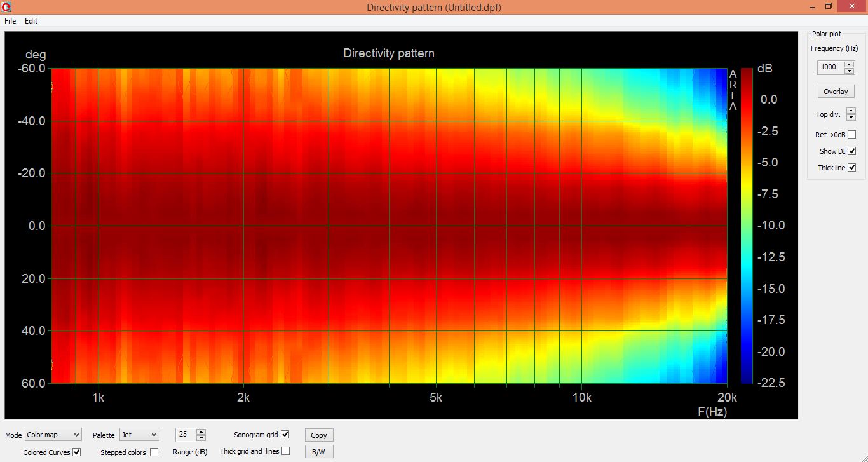This screenshot has height=462, width=868.
Task: Open the Mode dropdown showing Color map
Action: (53, 435)
